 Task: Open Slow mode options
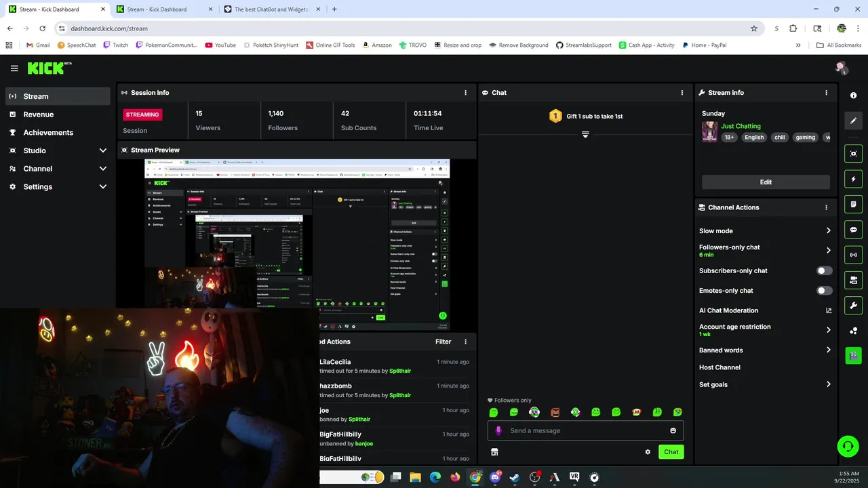coord(765,230)
